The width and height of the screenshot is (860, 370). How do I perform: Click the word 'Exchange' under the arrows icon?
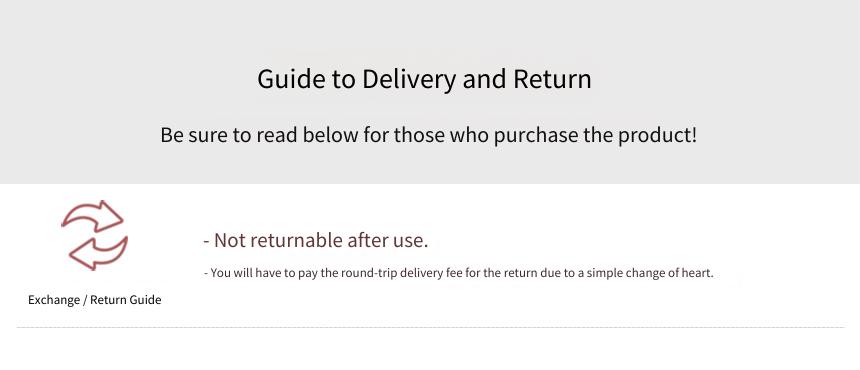coord(54,300)
